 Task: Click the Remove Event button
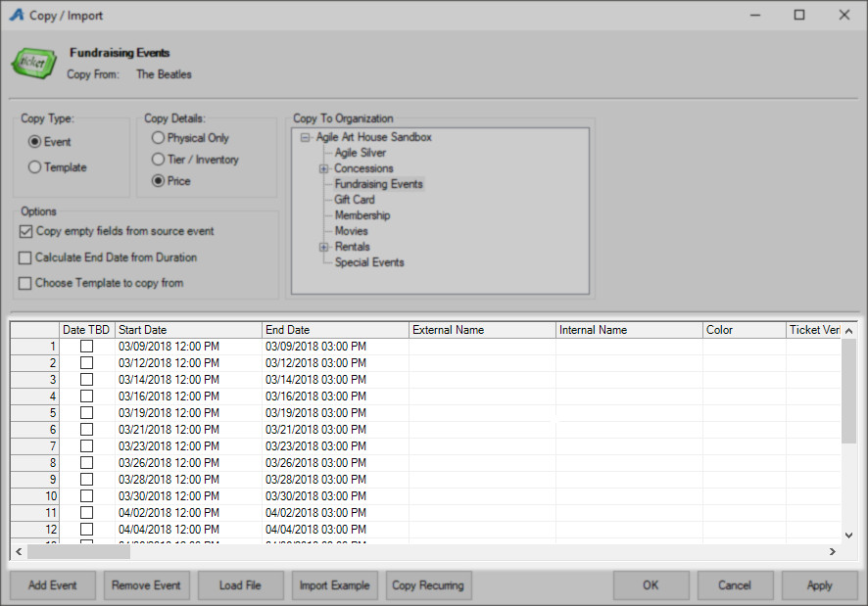point(146,585)
